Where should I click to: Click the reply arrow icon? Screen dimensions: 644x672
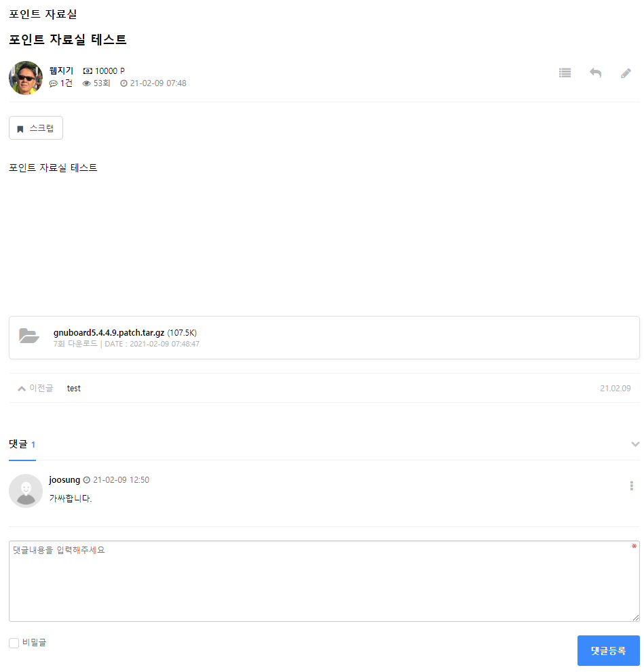tap(595, 73)
